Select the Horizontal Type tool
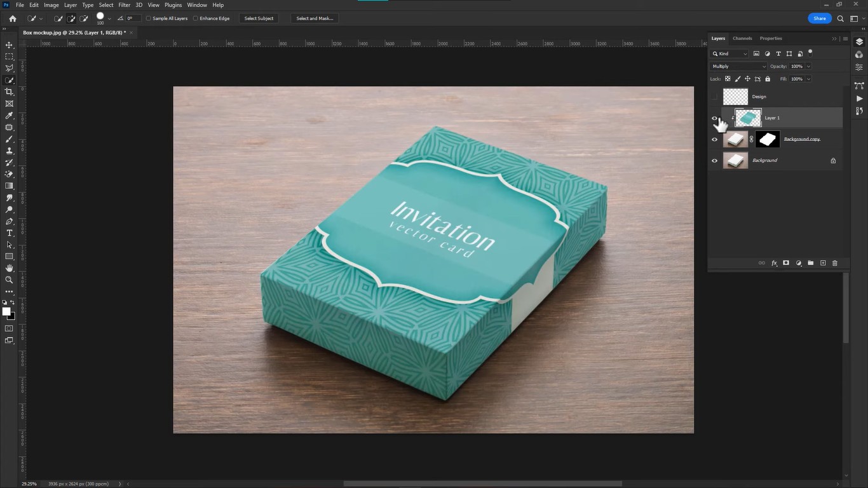 9,233
